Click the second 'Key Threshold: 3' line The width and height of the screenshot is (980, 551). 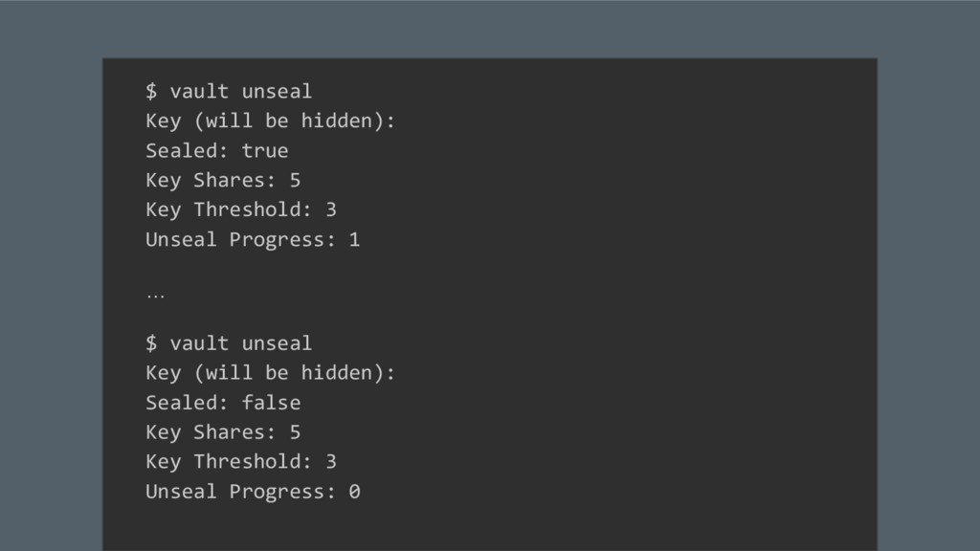click(240, 462)
